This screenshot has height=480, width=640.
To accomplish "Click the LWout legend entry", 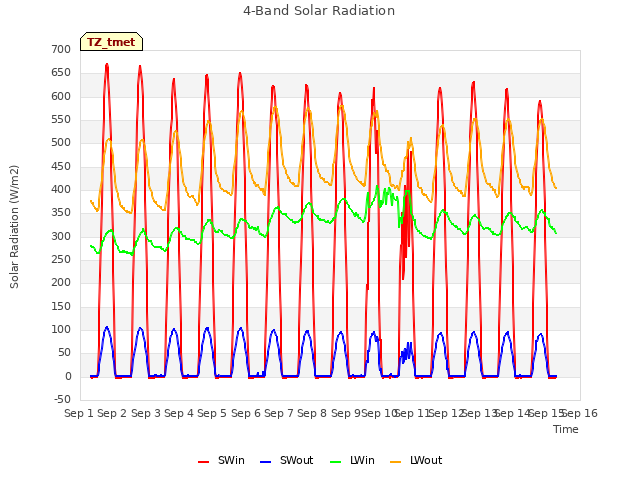I will [416, 460].
